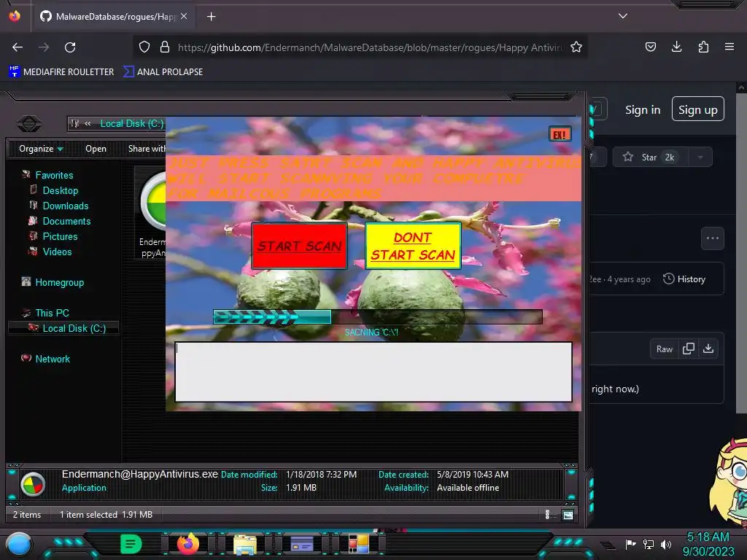This screenshot has width=747, height=560.
Task: Open the colored squares app on taskbar
Action: click(359, 544)
